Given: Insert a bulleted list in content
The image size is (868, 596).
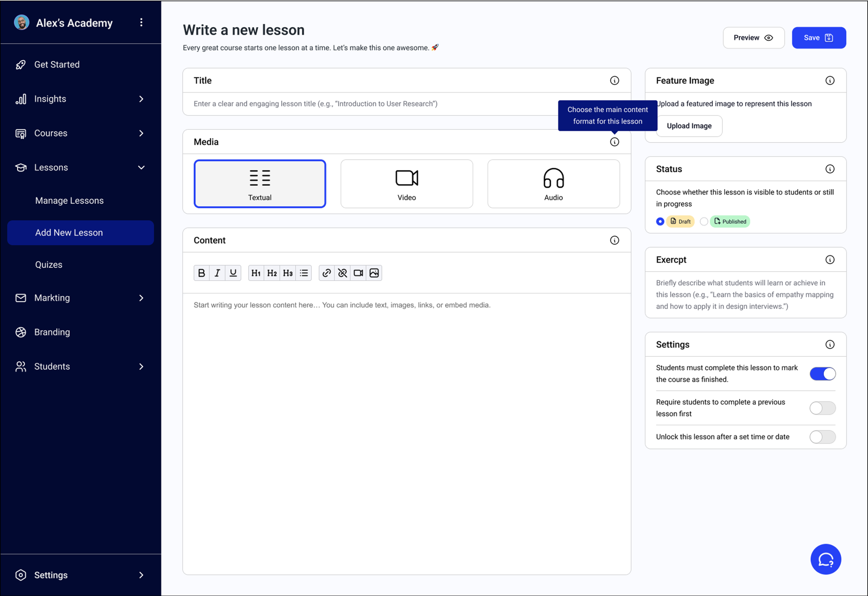Looking at the screenshot, I should click(x=304, y=273).
